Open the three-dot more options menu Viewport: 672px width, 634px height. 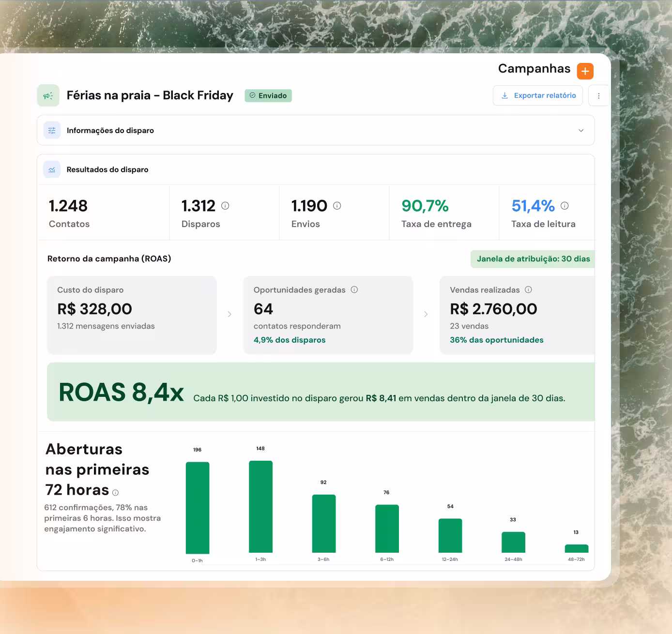coord(599,96)
